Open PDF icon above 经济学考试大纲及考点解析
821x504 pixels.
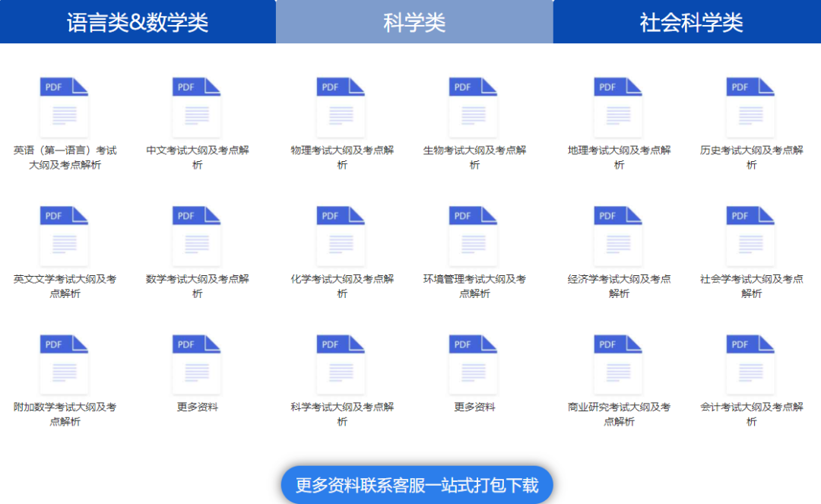[x=618, y=236]
